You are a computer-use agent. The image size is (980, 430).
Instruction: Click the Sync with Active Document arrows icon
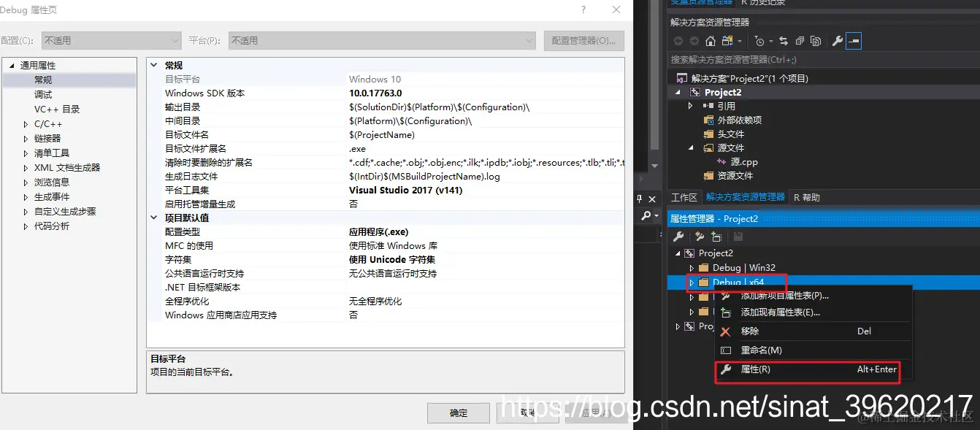(784, 41)
